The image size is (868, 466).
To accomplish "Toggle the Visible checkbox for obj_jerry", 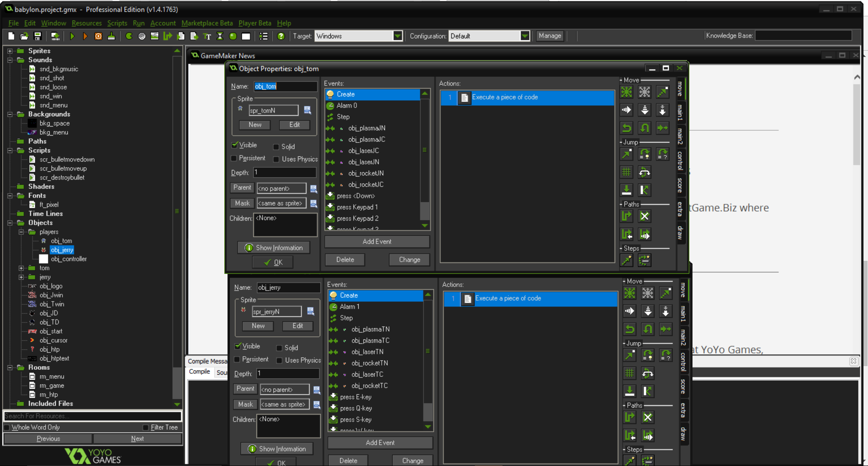I will point(237,346).
